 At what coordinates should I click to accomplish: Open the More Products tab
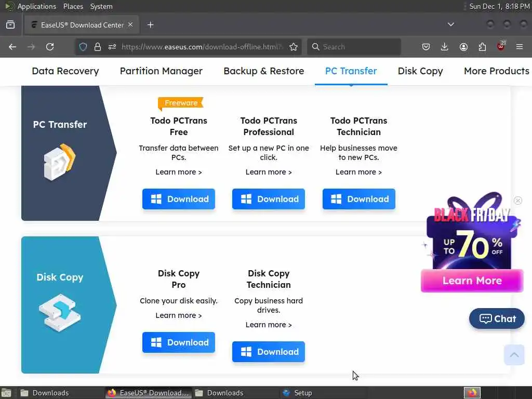click(497, 71)
